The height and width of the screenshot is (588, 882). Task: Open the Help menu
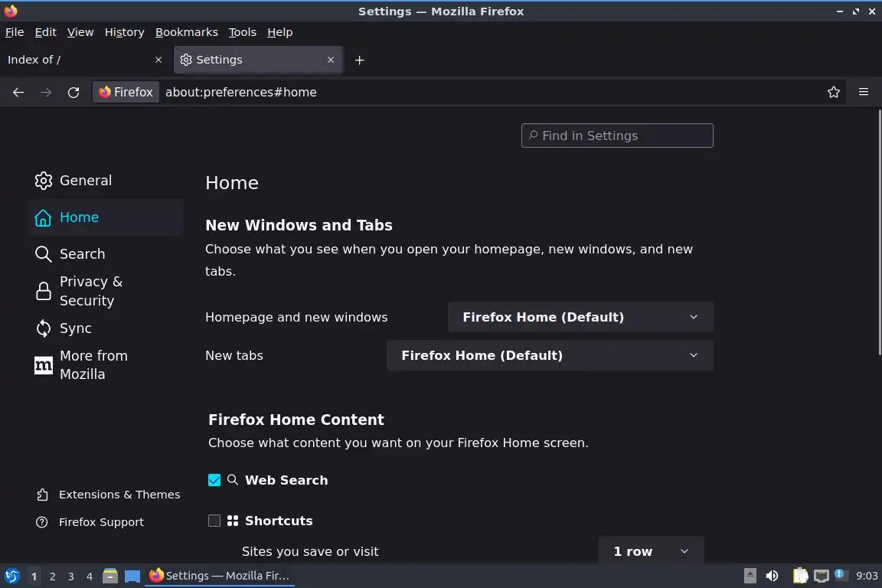point(279,32)
